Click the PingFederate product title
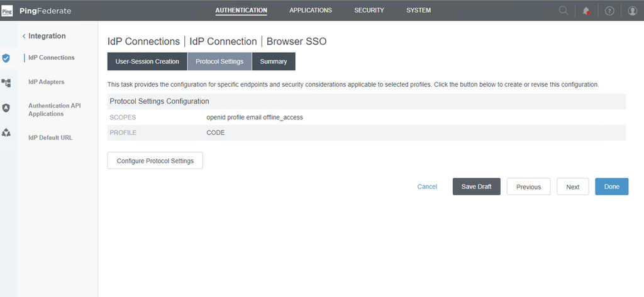Viewport: 644px width, 297px height. [x=45, y=11]
